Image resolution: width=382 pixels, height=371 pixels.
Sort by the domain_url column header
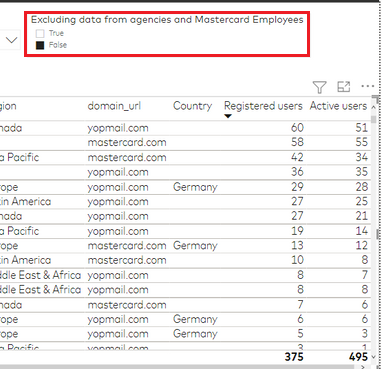[114, 106]
